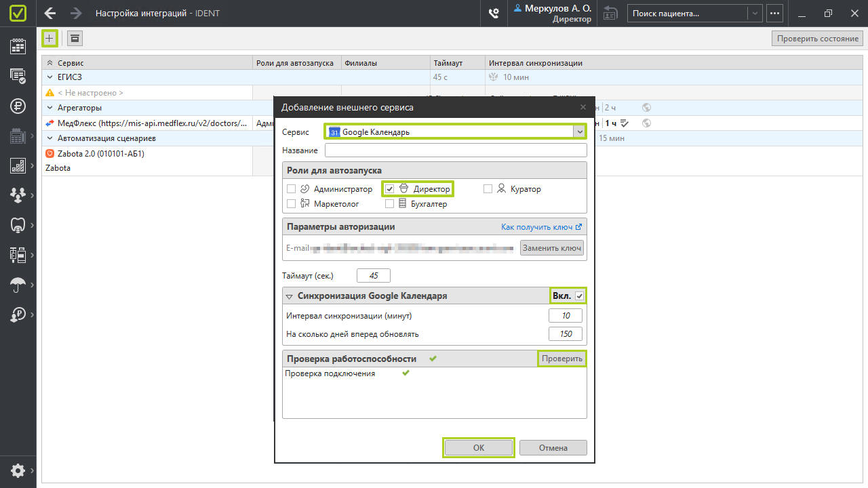Click the Таймаут column header
The image size is (868, 488).
pos(458,63)
